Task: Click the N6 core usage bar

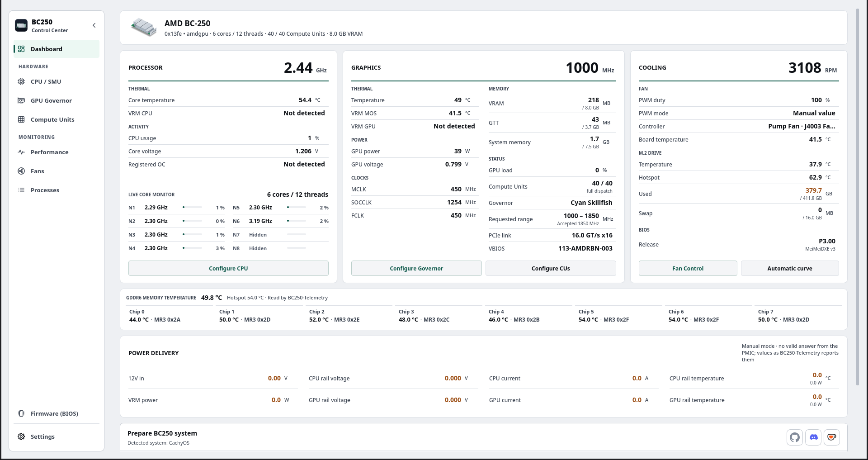Action: point(297,221)
